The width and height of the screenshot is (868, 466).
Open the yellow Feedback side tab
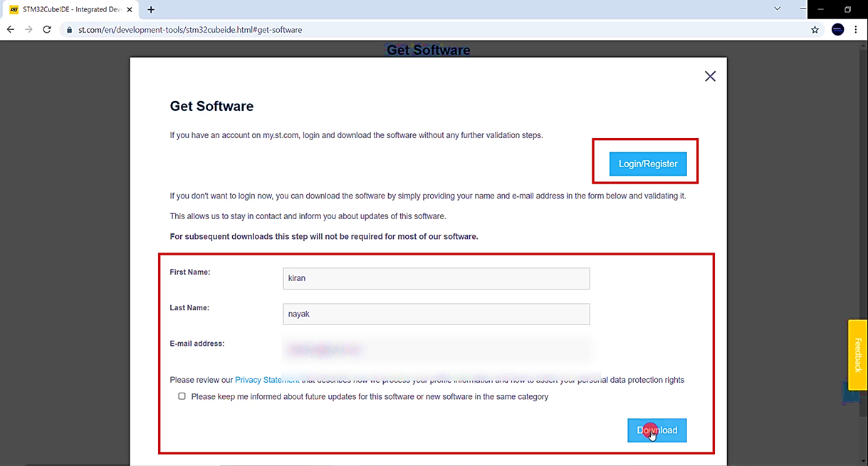857,355
